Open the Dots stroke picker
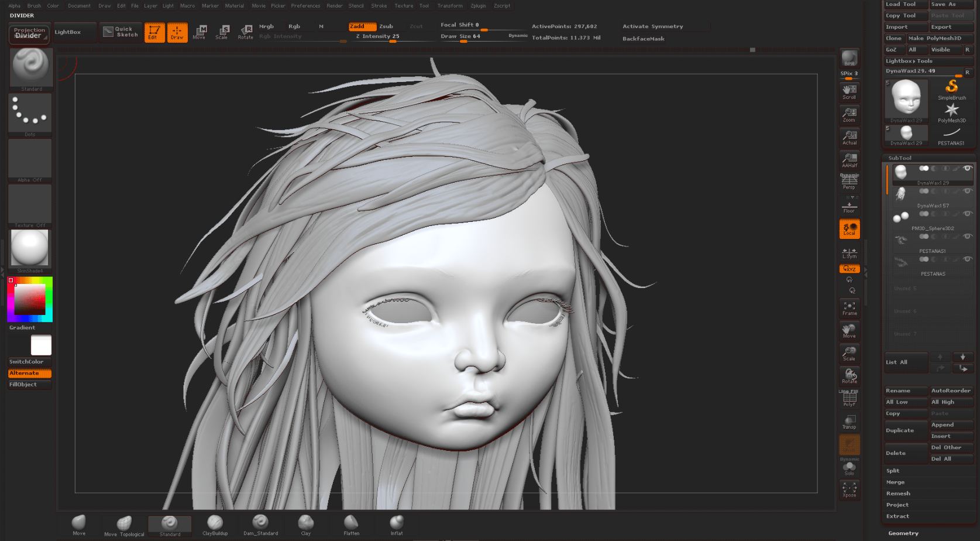This screenshot has height=541, width=980. (x=30, y=115)
